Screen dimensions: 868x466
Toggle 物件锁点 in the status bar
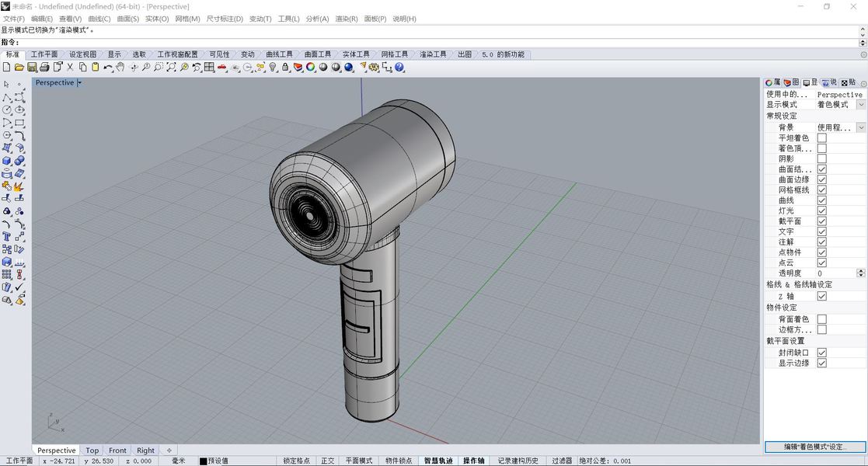[x=399, y=461]
